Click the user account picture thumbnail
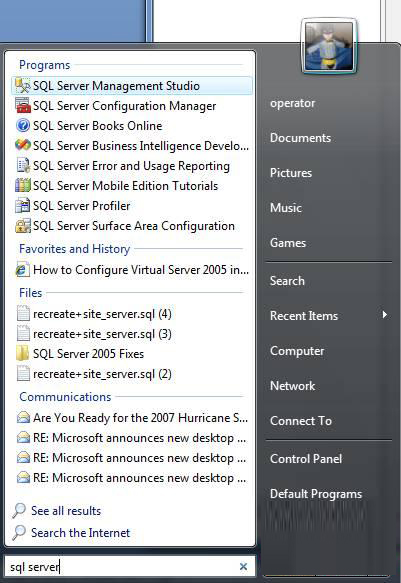This screenshot has height=583, width=401. pos(329,46)
